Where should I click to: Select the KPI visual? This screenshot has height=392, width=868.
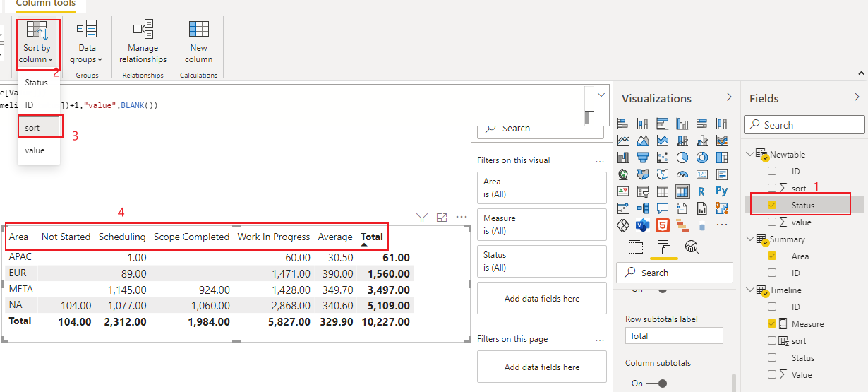[623, 191]
